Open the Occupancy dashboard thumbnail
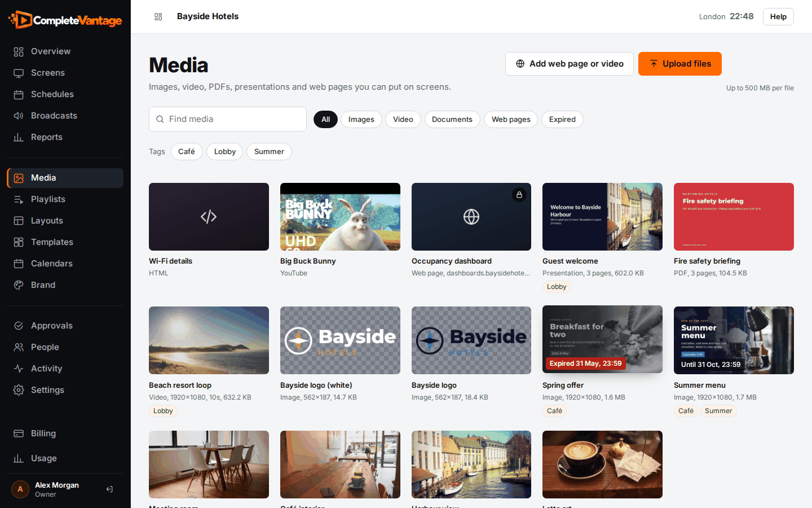 (x=471, y=217)
